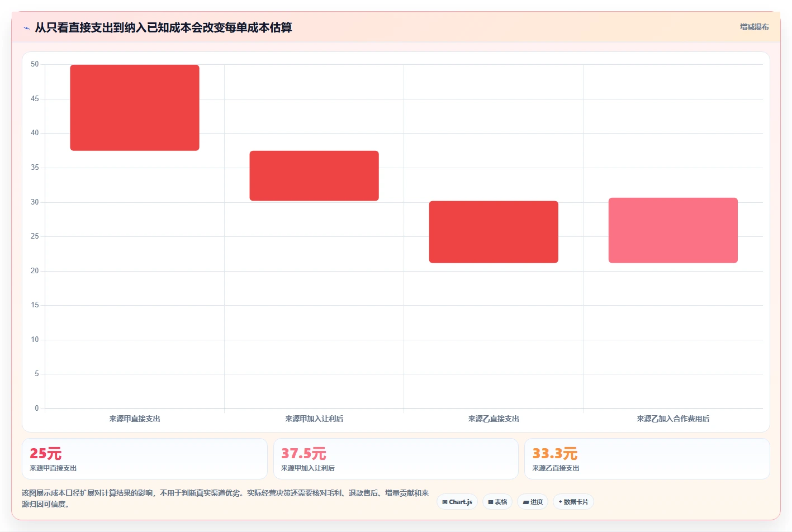
Task: Click the 来源甲直接支出 waterfall bar
Action: 135,108
